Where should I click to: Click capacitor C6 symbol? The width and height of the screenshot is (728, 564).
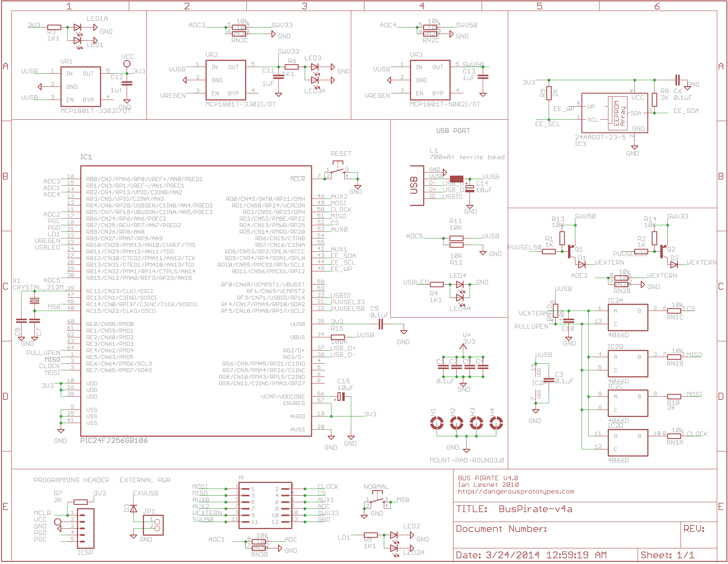point(677,80)
